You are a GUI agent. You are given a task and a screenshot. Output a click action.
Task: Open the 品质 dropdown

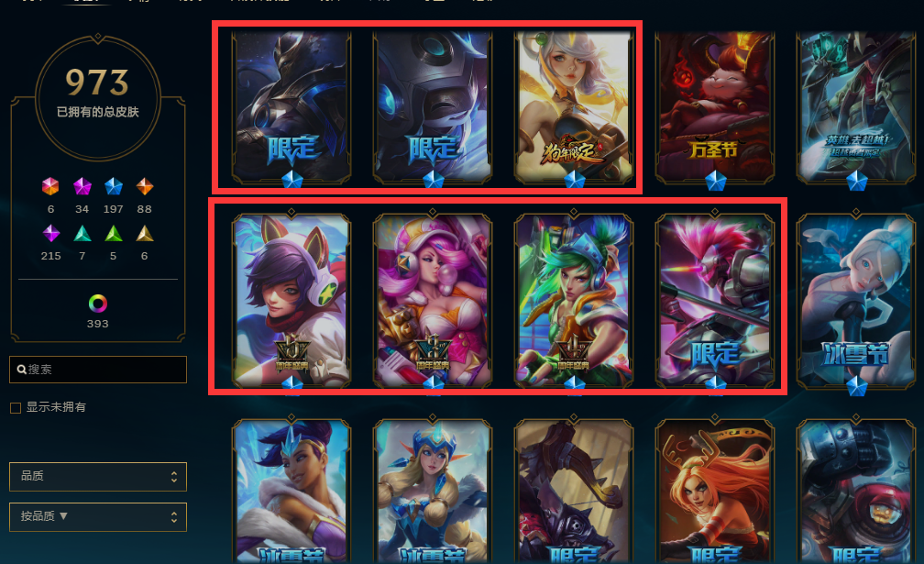tap(98, 477)
